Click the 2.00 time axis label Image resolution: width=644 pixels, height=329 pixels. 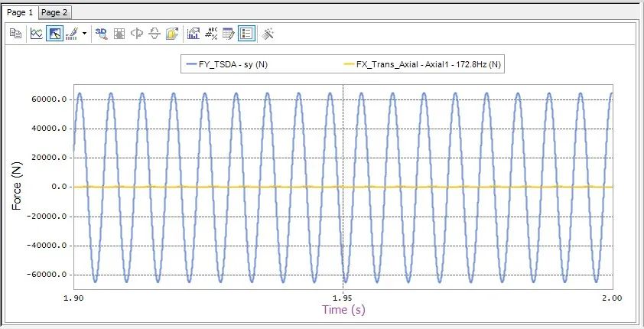click(x=613, y=298)
